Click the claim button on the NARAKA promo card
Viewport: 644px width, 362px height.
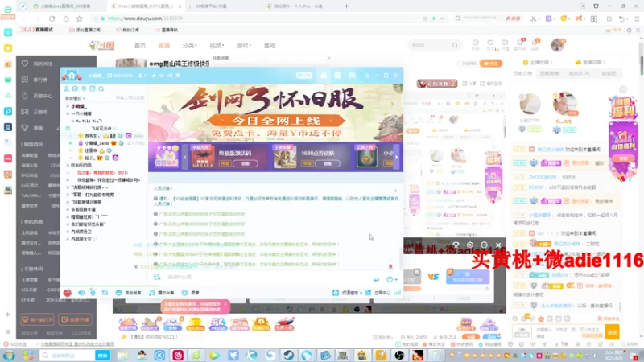pyautogui.click(x=246, y=163)
